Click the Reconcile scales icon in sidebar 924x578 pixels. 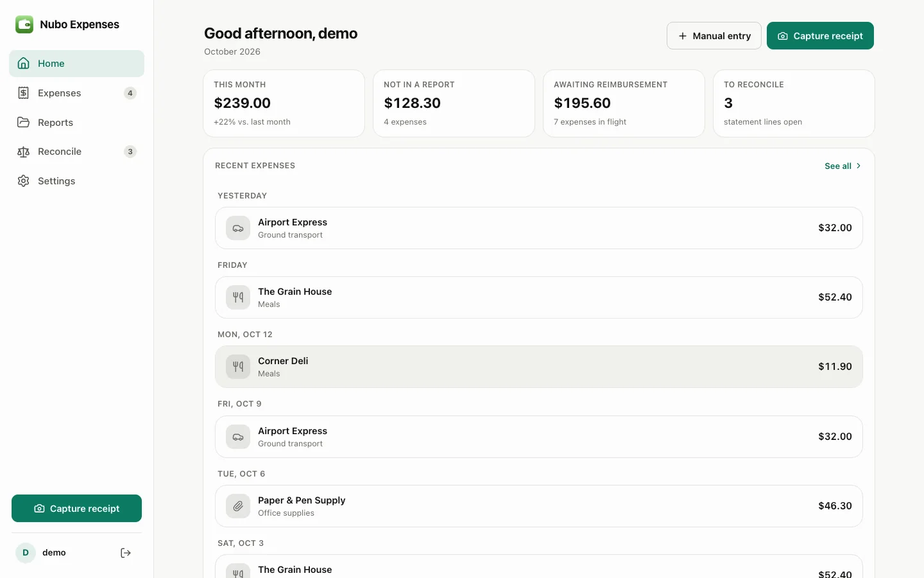point(24,152)
